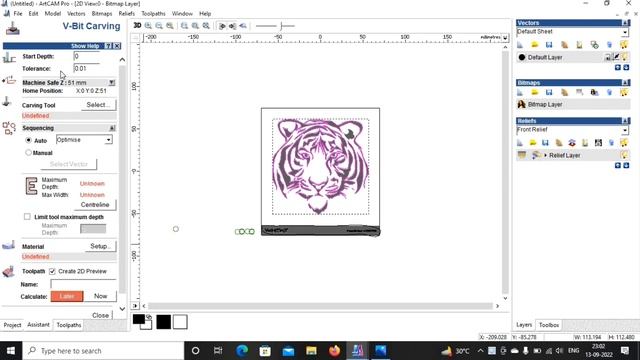Create new bitmap layer icon in Bitmaps panel
This screenshot has height=360, width=640.
point(520,93)
